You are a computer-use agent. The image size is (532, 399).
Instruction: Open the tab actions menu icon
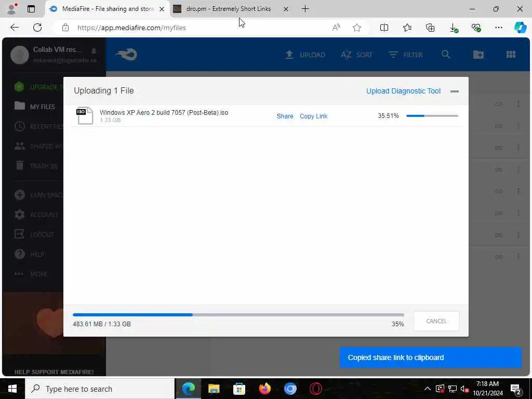[x=31, y=9]
